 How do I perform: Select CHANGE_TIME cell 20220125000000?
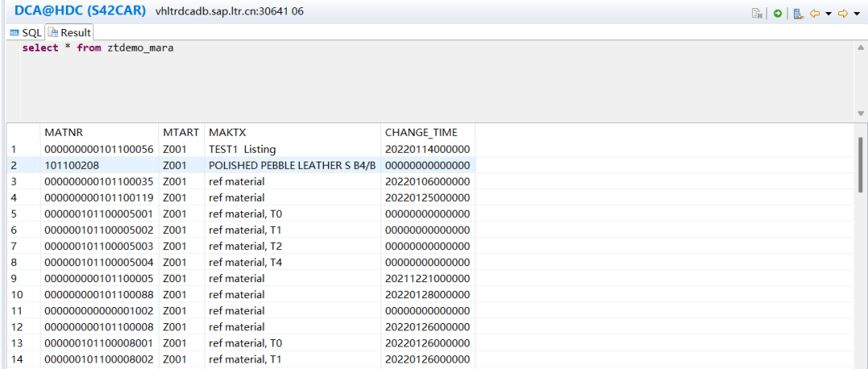[x=428, y=197]
